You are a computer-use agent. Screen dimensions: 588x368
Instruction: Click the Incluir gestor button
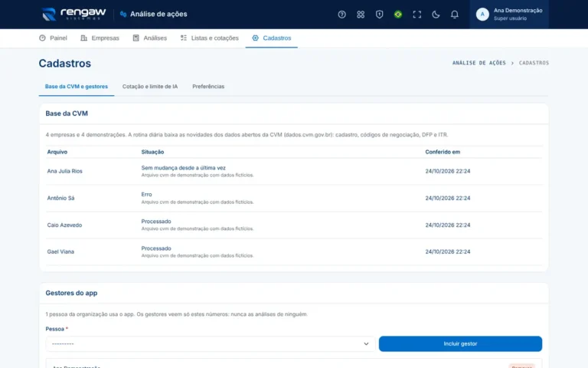click(x=460, y=344)
